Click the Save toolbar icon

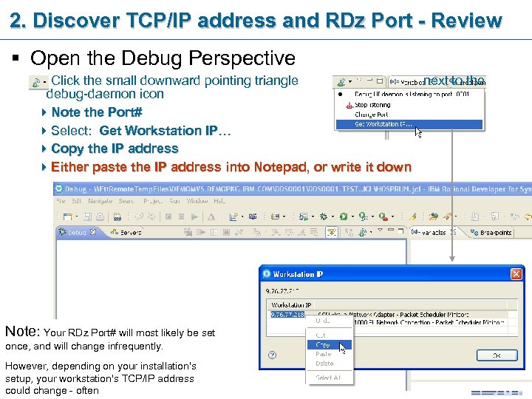coord(87,216)
